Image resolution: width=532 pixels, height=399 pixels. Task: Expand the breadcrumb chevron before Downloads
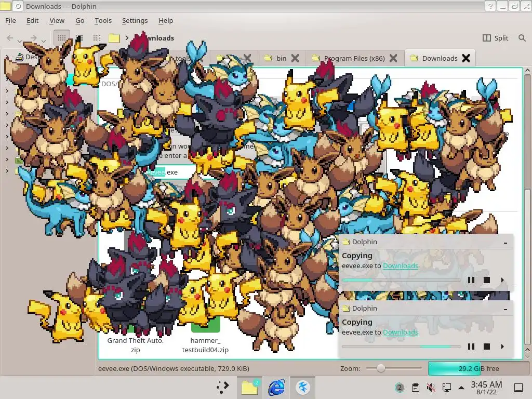click(127, 38)
